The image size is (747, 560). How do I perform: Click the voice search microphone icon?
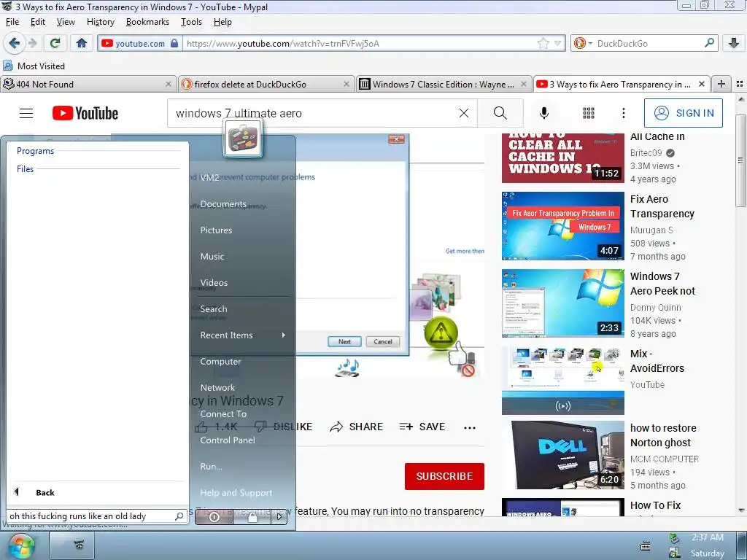click(544, 113)
